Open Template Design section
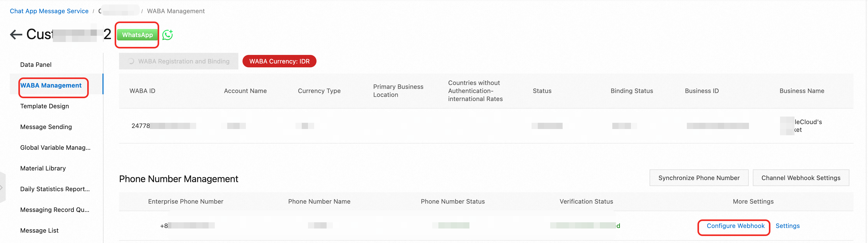 45,106
